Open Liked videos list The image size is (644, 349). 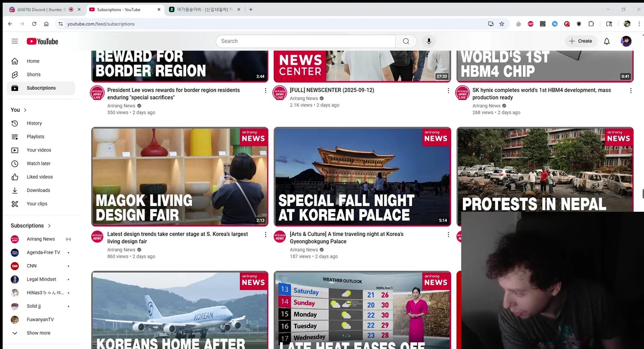[x=41, y=177]
